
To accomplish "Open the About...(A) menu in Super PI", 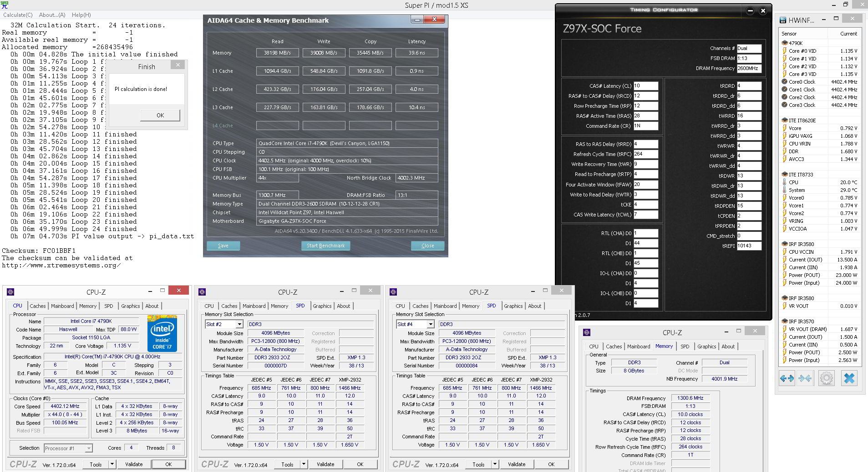I will coord(52,15).
